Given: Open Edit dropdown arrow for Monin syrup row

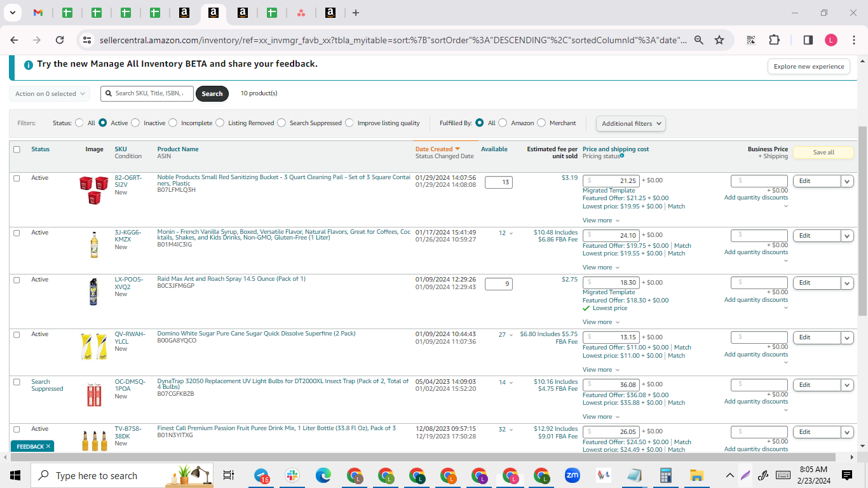Looking at the screenshot, I should [x=847, y=236].
